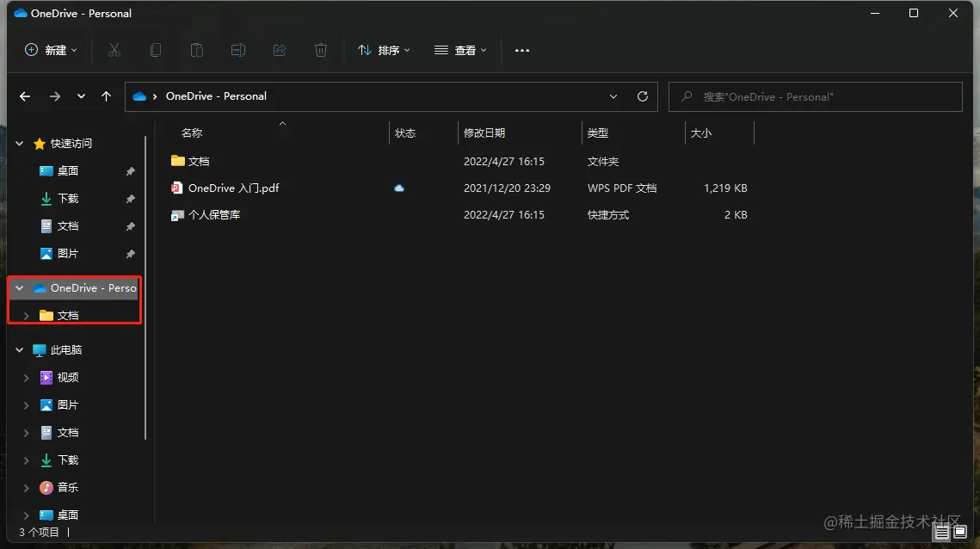
Task: Switch to large thumbnails view icon in status bar
Action: (x=960, y=533)
